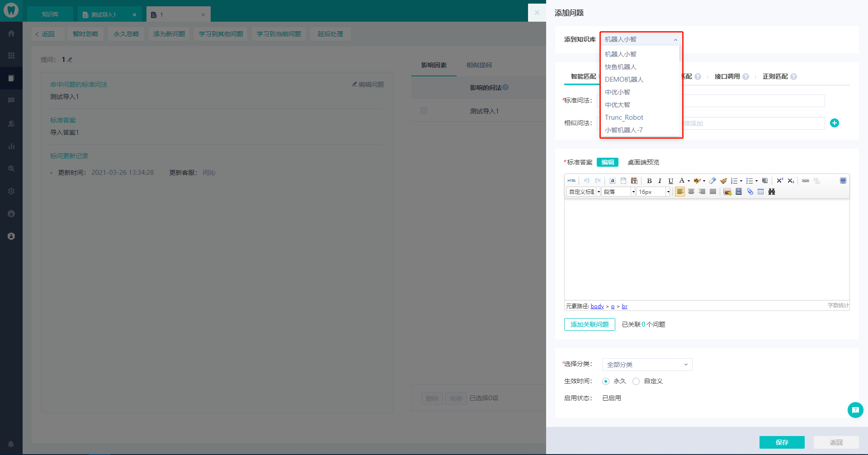This screenshot has height=455, width=868.
Task: Click the 桌面端预览 preview tab
Action: point(643,162)
